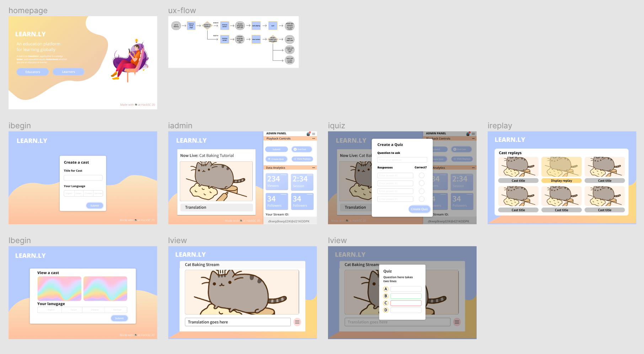Open the hamburger menu in iadmin panel
644x354 pixels.
[x=313, y=134]
